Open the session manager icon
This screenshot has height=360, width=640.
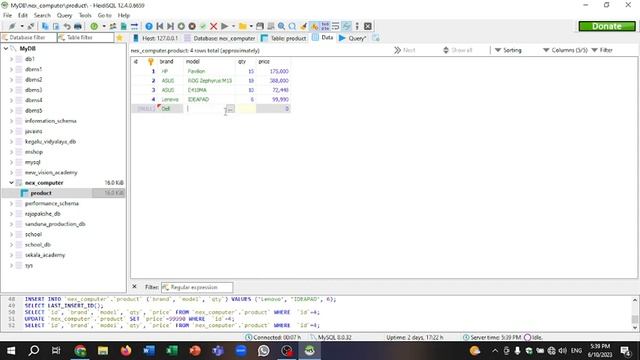coord(12,26)
